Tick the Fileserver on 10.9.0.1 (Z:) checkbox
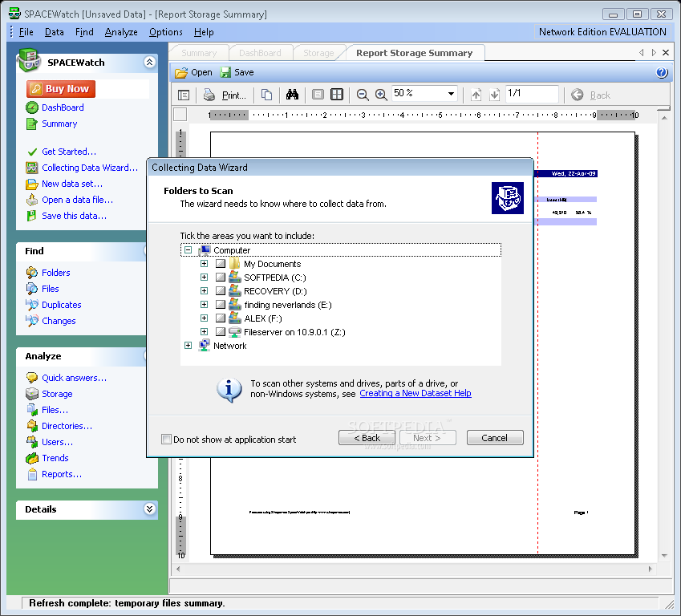Screen dimensions: 681x616 coord(221,332)
